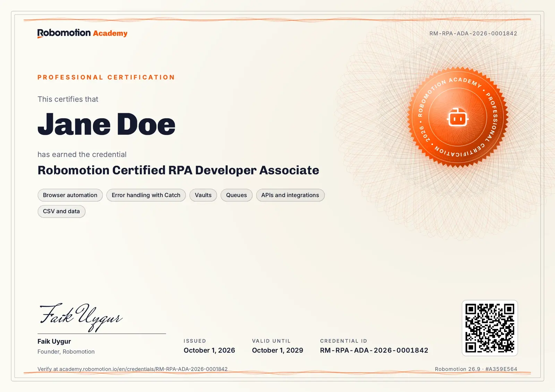The image size is (555, 392).
Task: Select the Browser automation skill tag
Action: coord(70,195)
